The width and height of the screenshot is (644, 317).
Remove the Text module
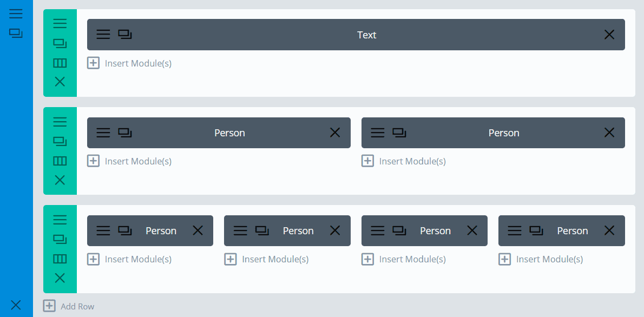click(609, 35)
